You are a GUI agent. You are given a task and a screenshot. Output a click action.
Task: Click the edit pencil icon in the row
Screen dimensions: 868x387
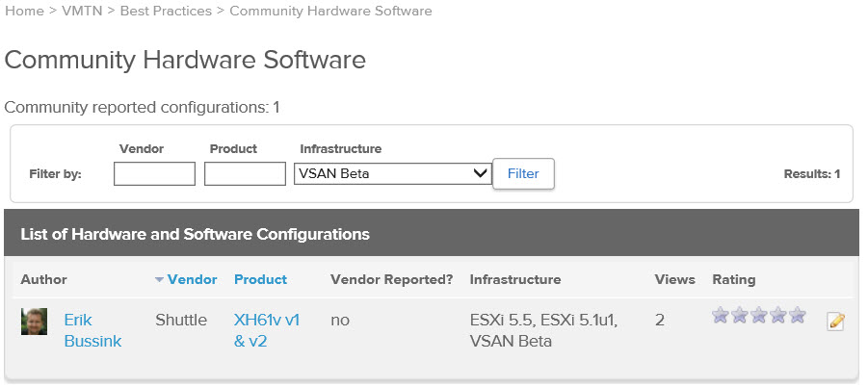click(x=835, y=322)
